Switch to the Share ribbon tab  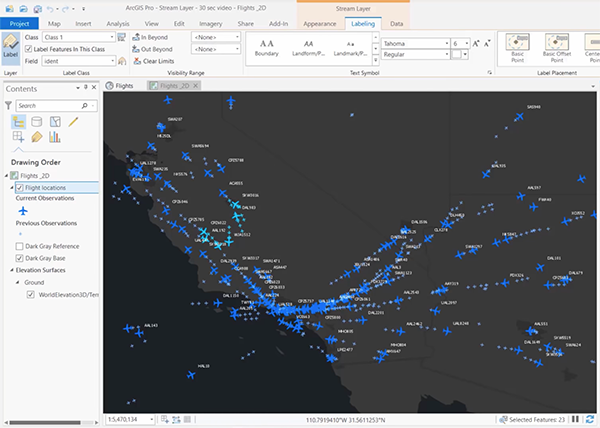tap(246, 23)
